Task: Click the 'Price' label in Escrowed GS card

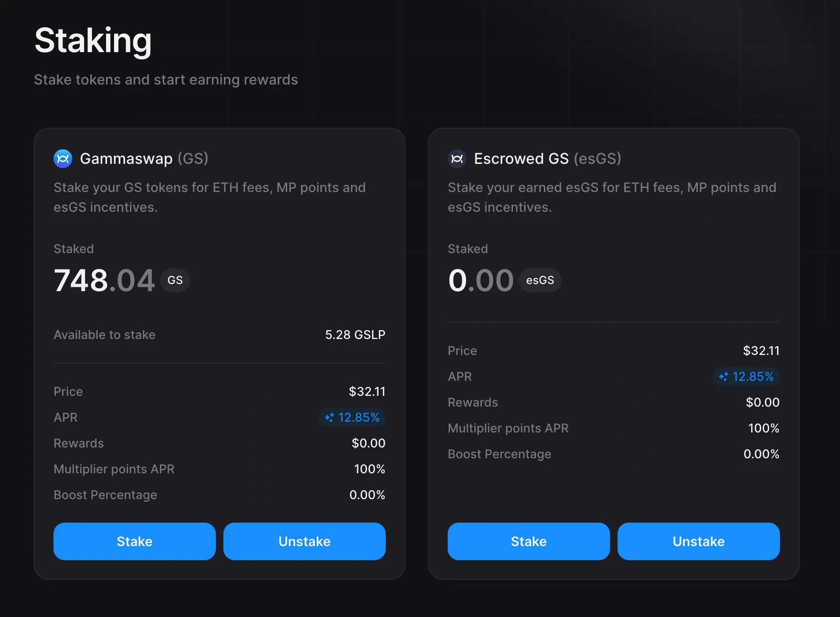Action: coord(462,351)
